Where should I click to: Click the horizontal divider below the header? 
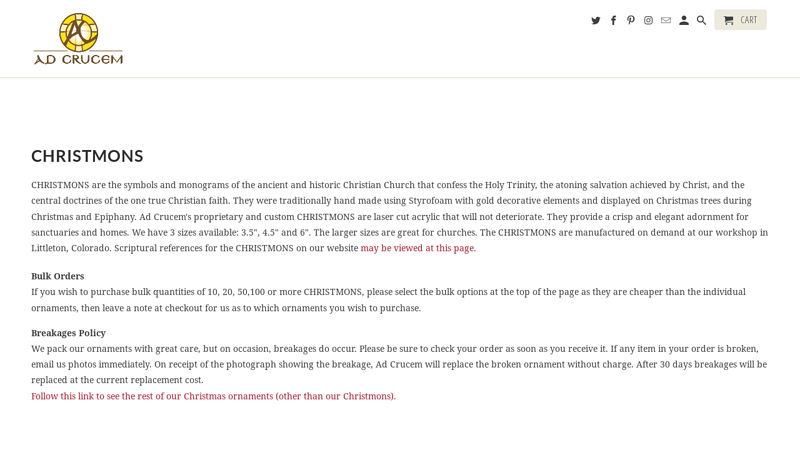pyautogui.click(x=400, y=78)
